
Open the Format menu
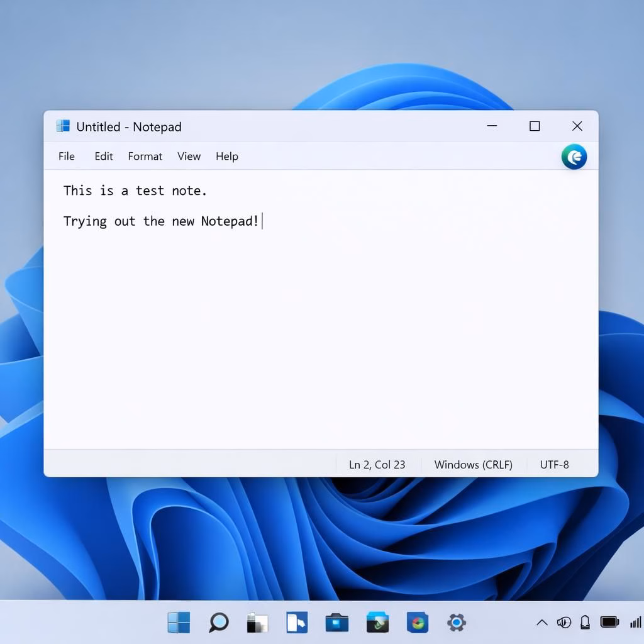tap(145, 157)
